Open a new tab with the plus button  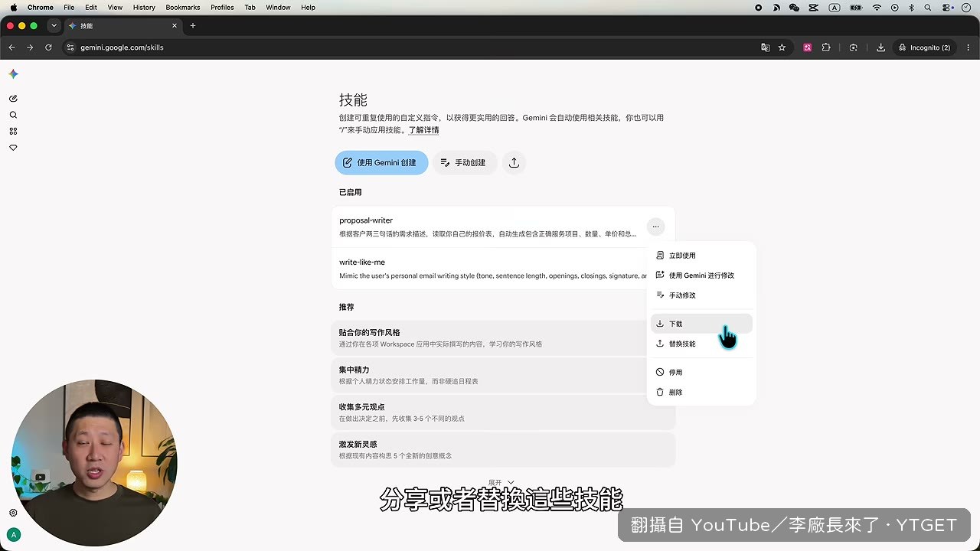pyautogui.click(x=193, y=26)
